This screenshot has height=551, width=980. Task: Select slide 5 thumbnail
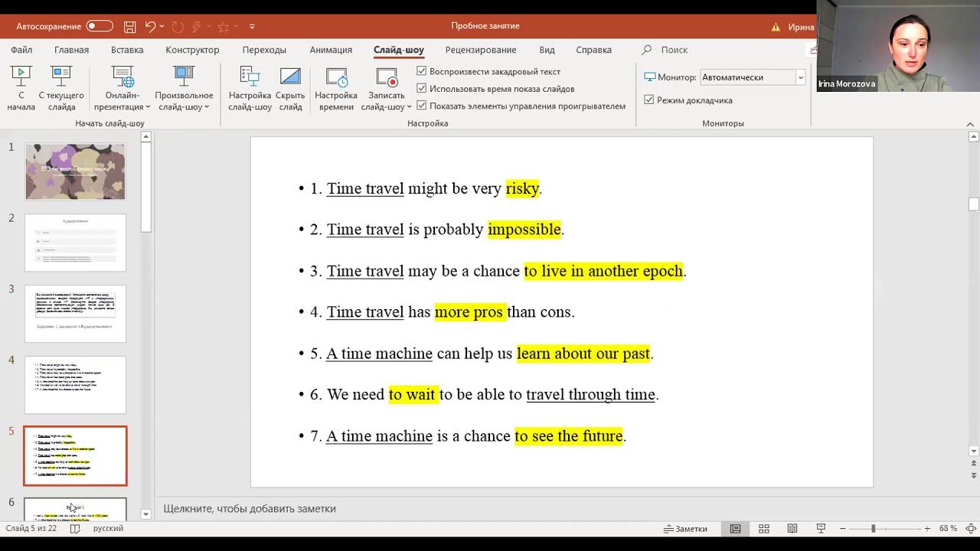coord(75,456)
